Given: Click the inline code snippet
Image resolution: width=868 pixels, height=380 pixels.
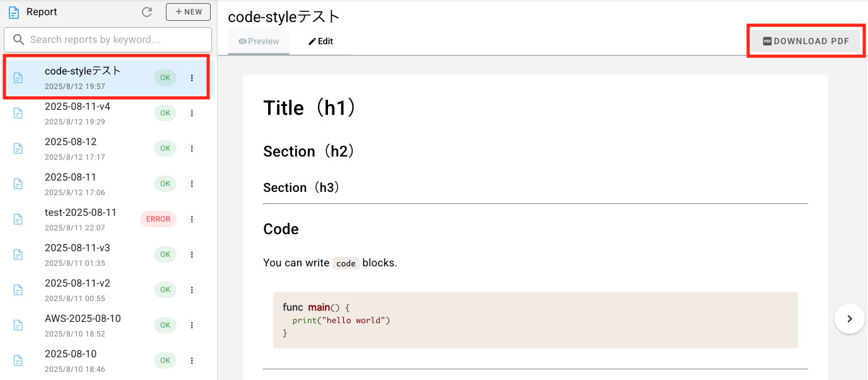Looking at the screenshot, I should tap(346, 263).
